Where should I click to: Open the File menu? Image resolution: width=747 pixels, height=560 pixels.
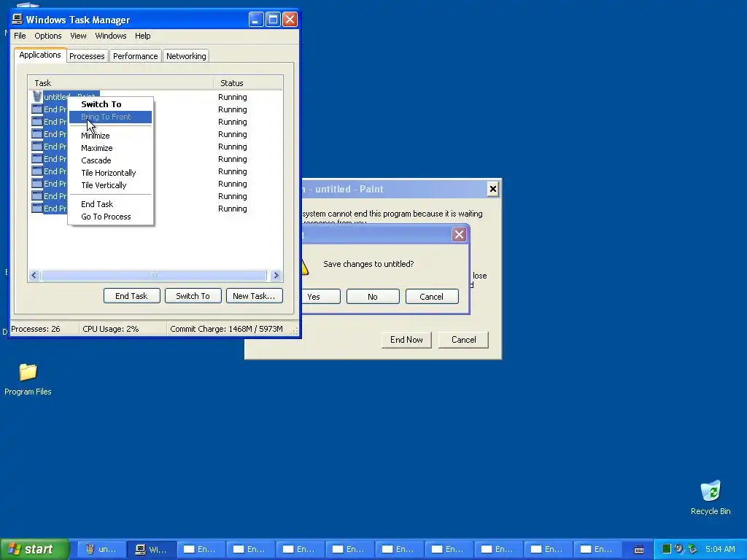(x=20, y=36)
